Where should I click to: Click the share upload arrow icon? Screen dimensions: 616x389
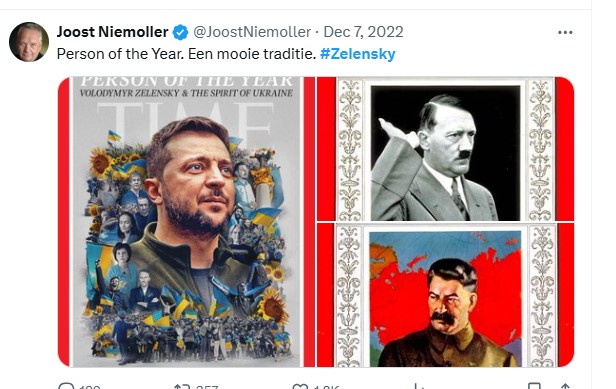coord(566,386)
